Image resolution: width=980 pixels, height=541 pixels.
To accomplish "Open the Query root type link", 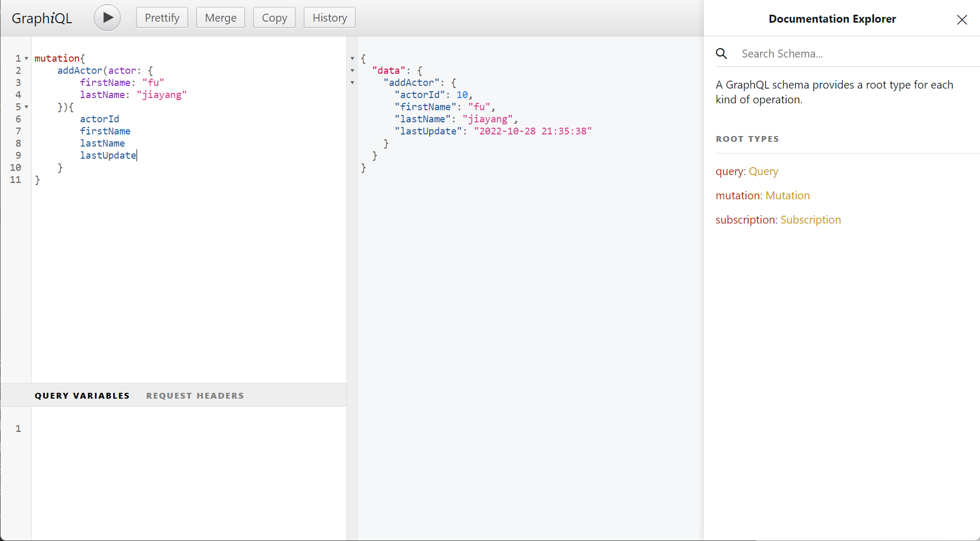I will tap(763, 171).
